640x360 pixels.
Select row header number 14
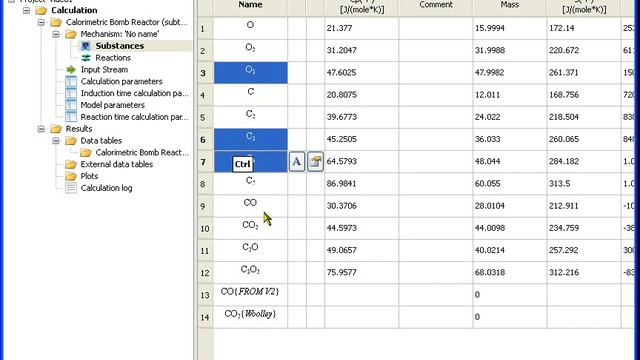(x=205, y=317)
